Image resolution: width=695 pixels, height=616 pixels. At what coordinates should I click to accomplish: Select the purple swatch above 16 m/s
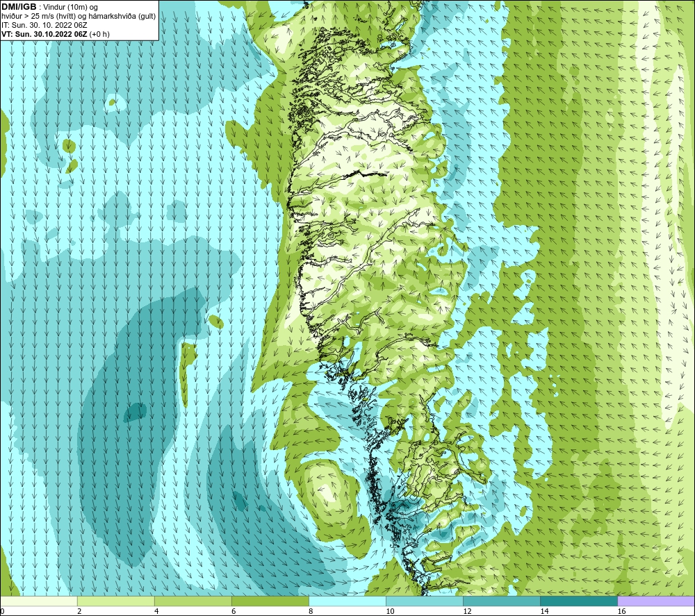(x=656, y=601)
